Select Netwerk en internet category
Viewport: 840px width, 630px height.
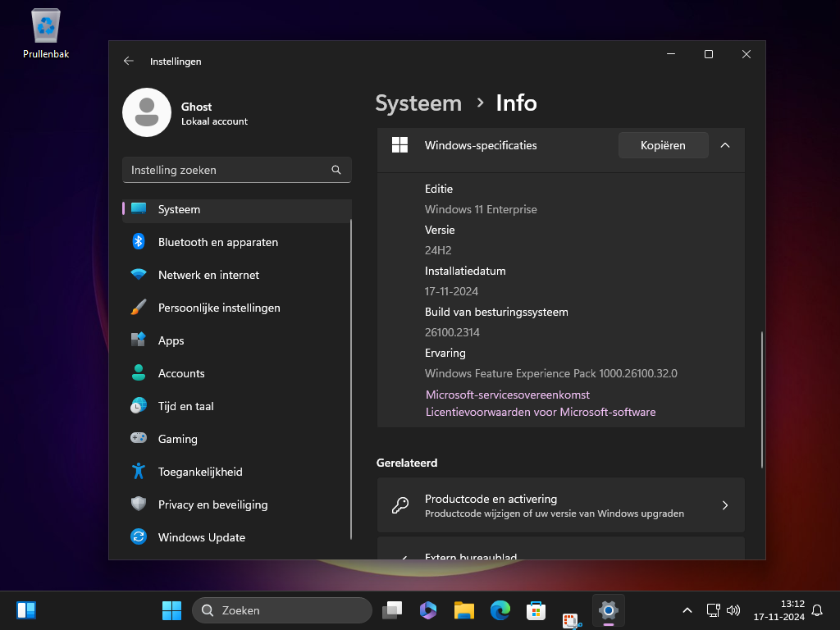(x=237, y=275)
